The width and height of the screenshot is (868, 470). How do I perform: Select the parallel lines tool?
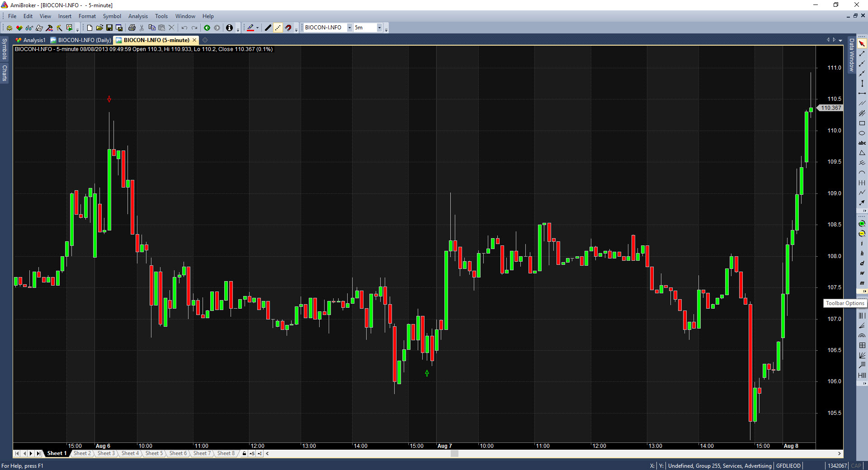click(x=862, y=103)
